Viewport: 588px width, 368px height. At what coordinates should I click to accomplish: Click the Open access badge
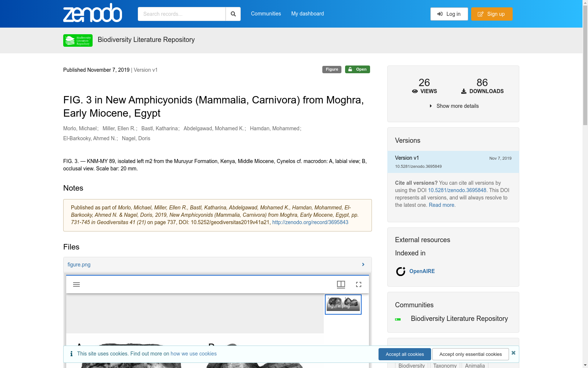[x=358, y=70]
